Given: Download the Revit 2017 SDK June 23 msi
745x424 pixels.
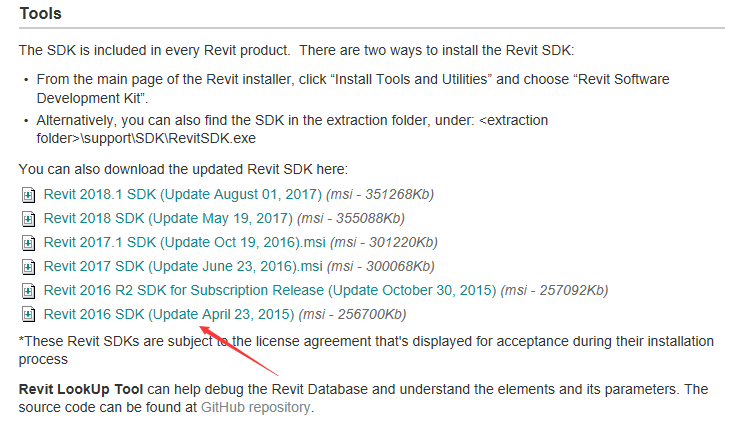Looking at the screenshot, I should [183, 266].
